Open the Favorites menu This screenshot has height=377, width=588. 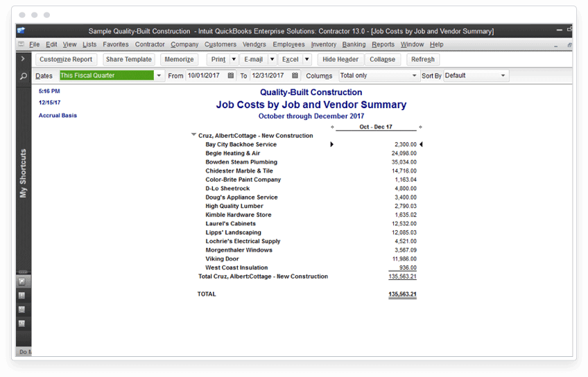coord(116,44)
